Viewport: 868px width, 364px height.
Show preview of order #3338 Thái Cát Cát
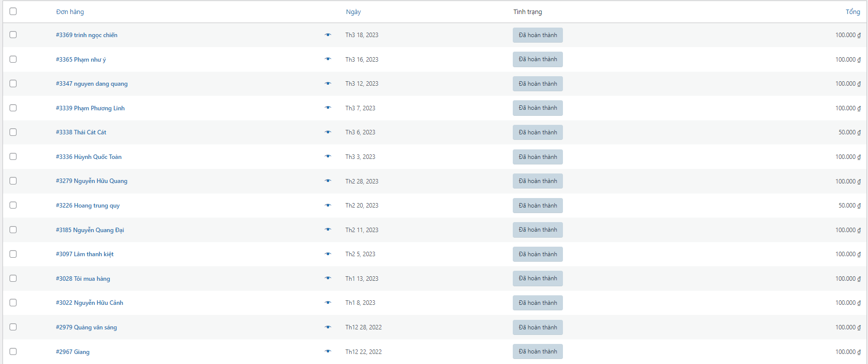click(x=328, y=132)
